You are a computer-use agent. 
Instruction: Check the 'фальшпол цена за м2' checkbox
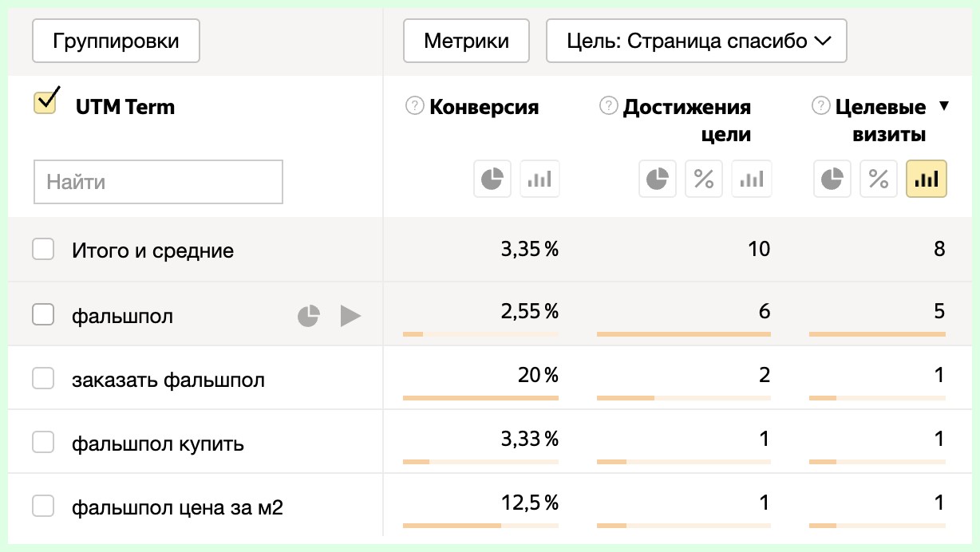point(43,506)
